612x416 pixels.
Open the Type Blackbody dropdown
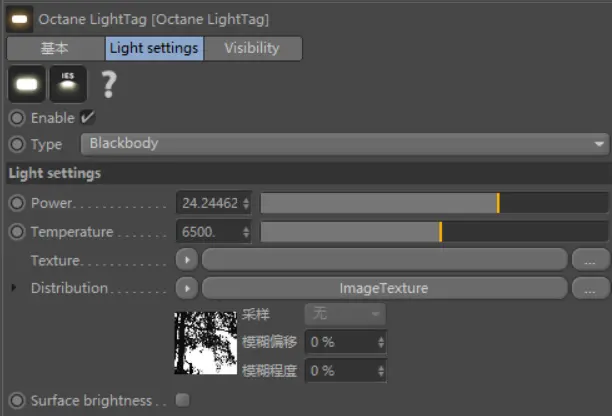344,144
